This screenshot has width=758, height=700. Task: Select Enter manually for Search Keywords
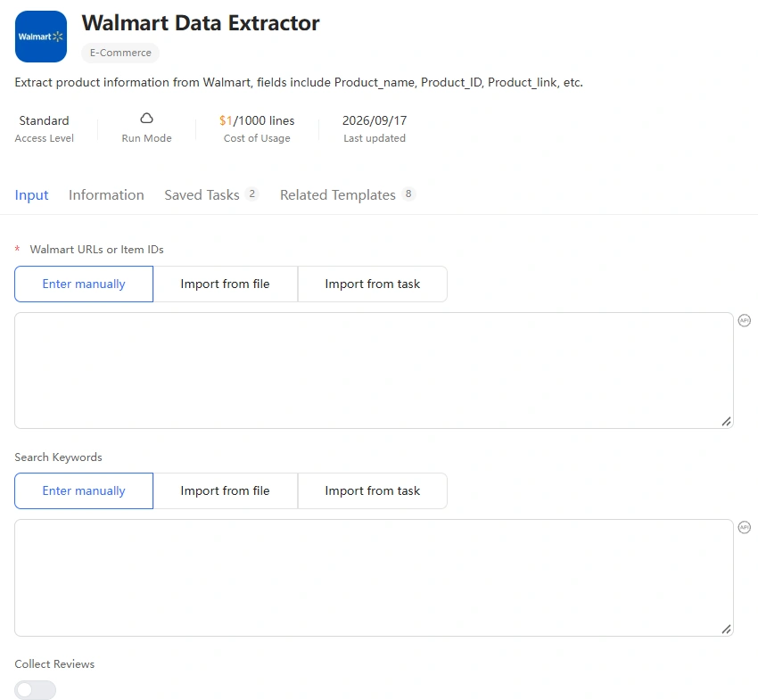click(84, 490)
